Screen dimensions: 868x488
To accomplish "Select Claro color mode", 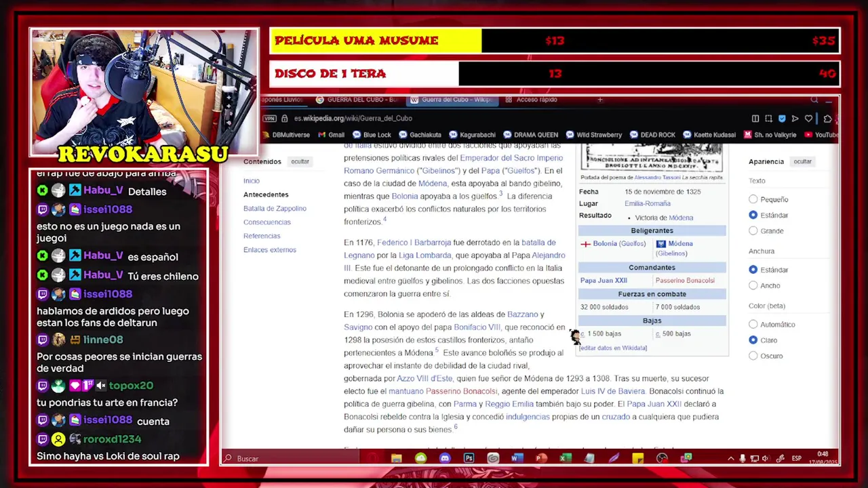I will [x=753, y=340].
